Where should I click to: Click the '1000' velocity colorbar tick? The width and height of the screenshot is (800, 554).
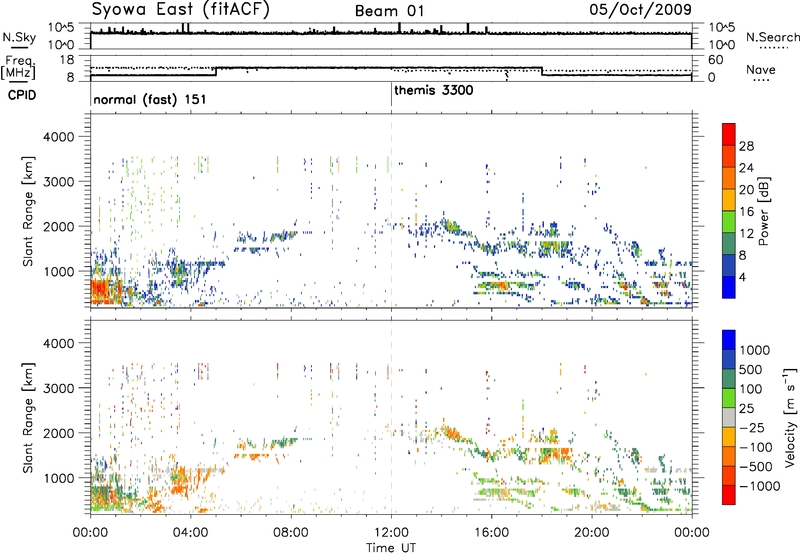(754, 350)
